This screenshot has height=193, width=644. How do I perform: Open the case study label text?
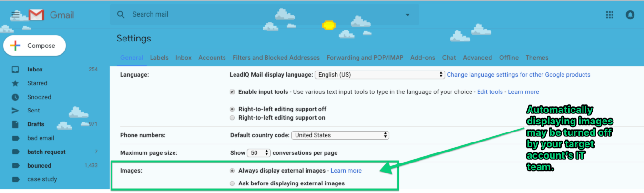42,180
